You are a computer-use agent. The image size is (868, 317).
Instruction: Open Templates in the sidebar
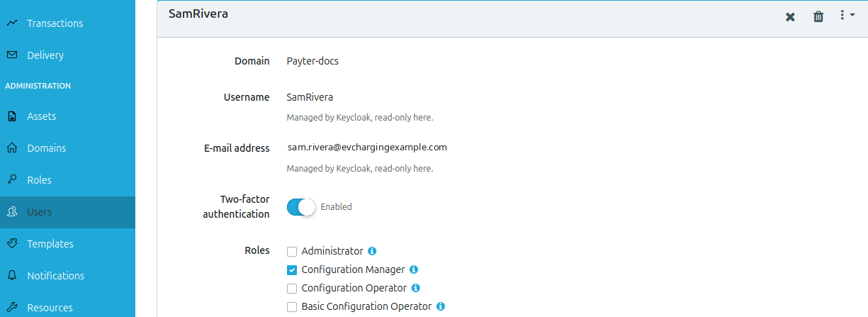(x=67, y=244)
